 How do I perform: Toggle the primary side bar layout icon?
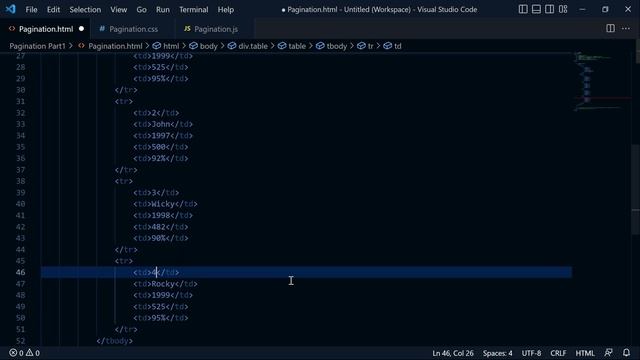(523, 9)
